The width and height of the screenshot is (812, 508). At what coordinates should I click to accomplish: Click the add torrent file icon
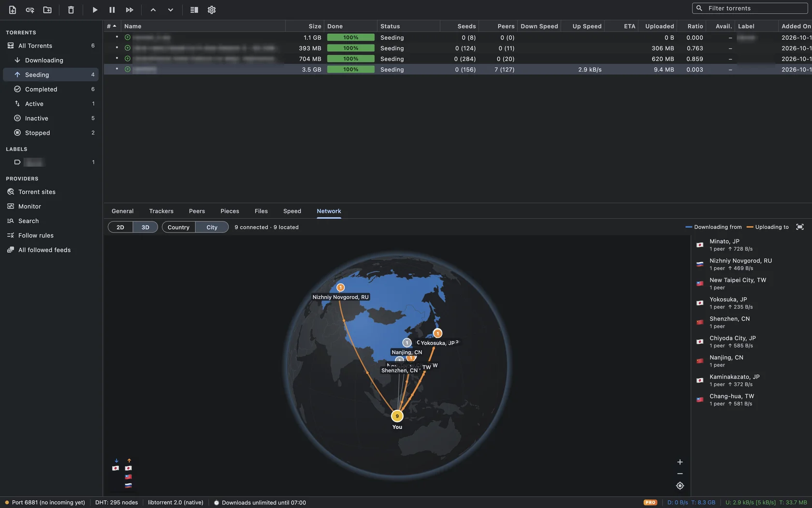click(13, 10)
